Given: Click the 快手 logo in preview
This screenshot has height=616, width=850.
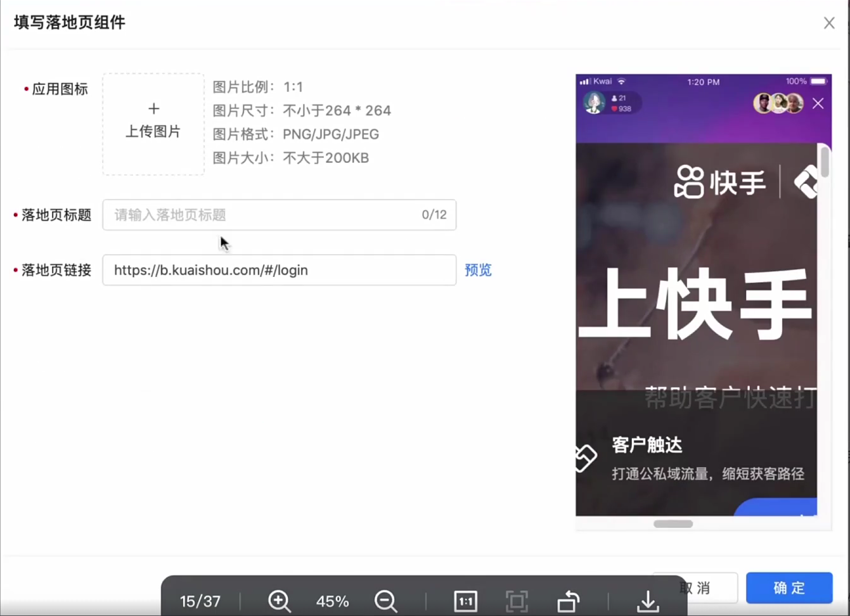Looking at the screenshot, I should click(x=720, y=183).
